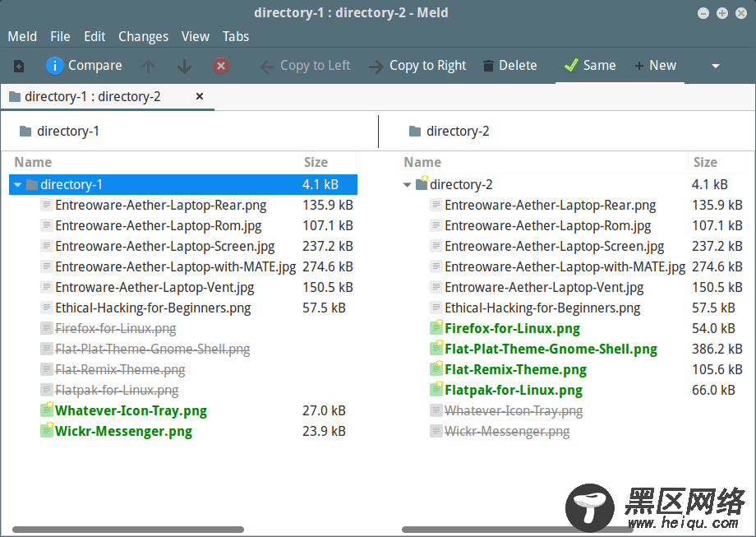756x537 pixels.
Task: Collapse the directory-1 tree node
Action: point(18,185)
